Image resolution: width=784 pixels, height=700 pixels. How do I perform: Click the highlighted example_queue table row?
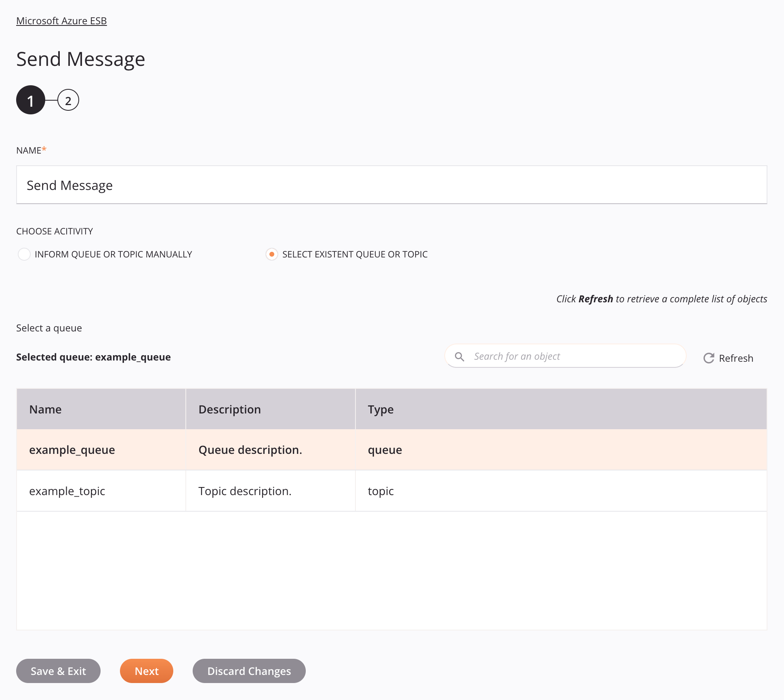pos(392,449)
